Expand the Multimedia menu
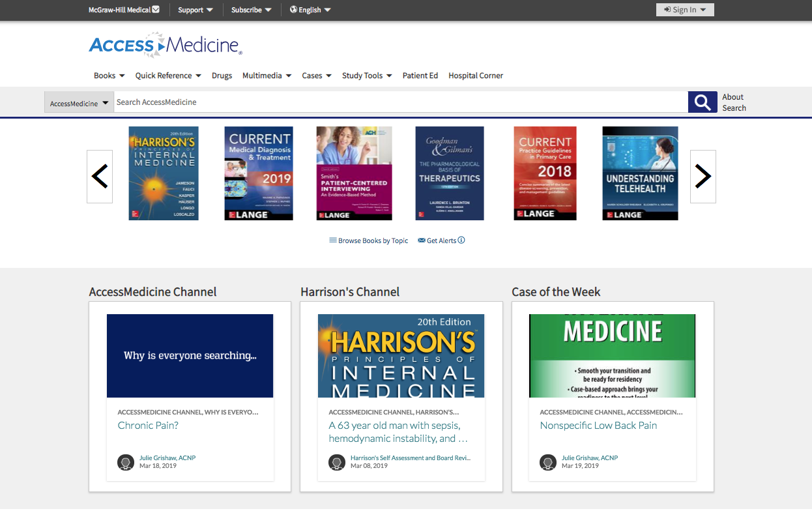 (267, 76)
